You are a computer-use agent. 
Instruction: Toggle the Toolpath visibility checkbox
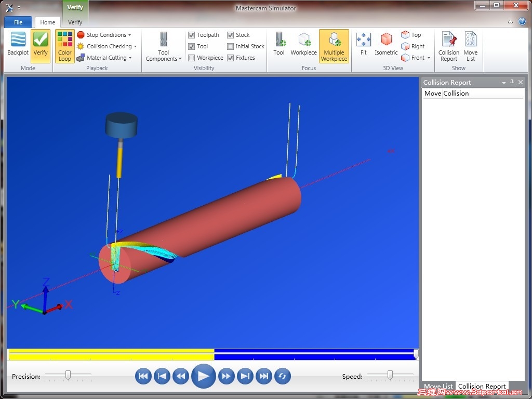[x=191, y=35]
